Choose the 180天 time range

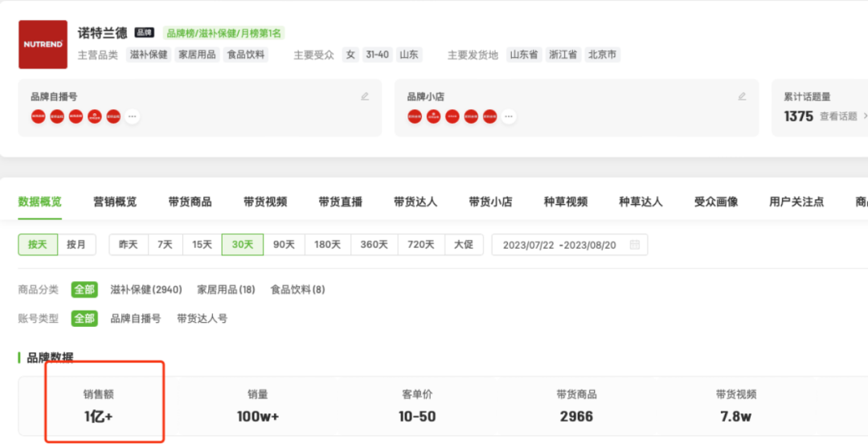[328, 244]
